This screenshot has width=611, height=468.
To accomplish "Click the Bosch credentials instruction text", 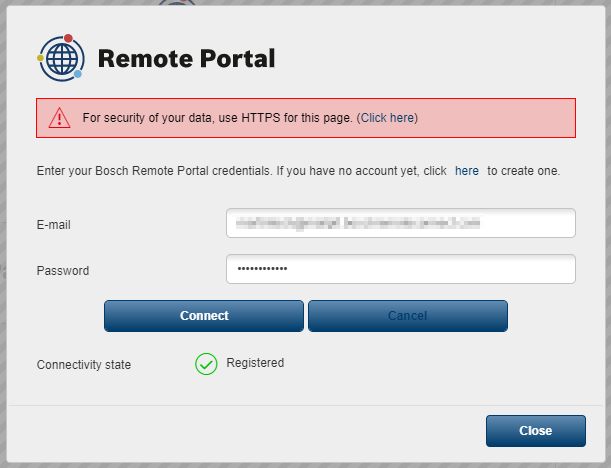I will click(x=298, y=171).
